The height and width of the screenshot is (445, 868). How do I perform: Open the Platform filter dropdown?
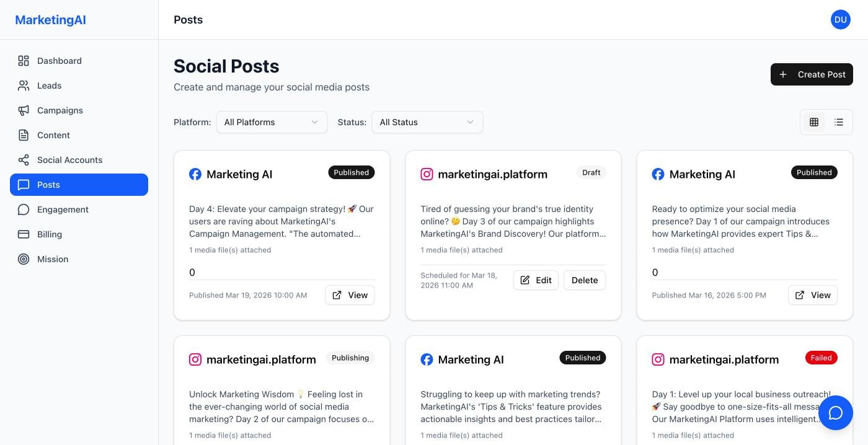(x=272, y=122)
